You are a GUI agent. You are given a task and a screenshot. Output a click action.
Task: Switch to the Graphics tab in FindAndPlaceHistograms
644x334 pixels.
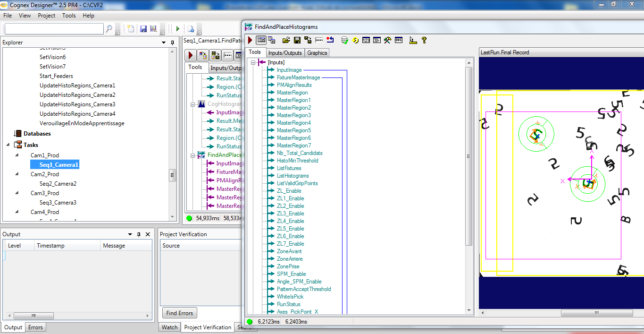click(x=317, y=53)
